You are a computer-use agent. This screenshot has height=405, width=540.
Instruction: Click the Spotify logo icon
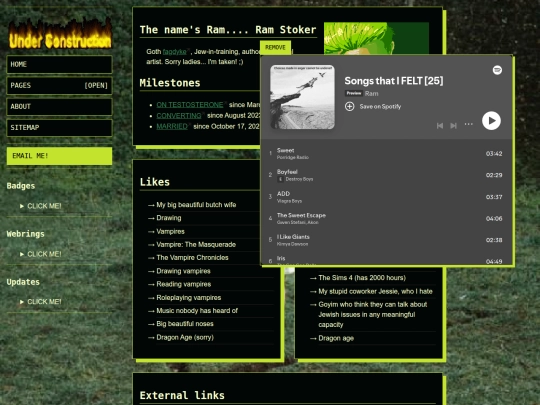497,70
